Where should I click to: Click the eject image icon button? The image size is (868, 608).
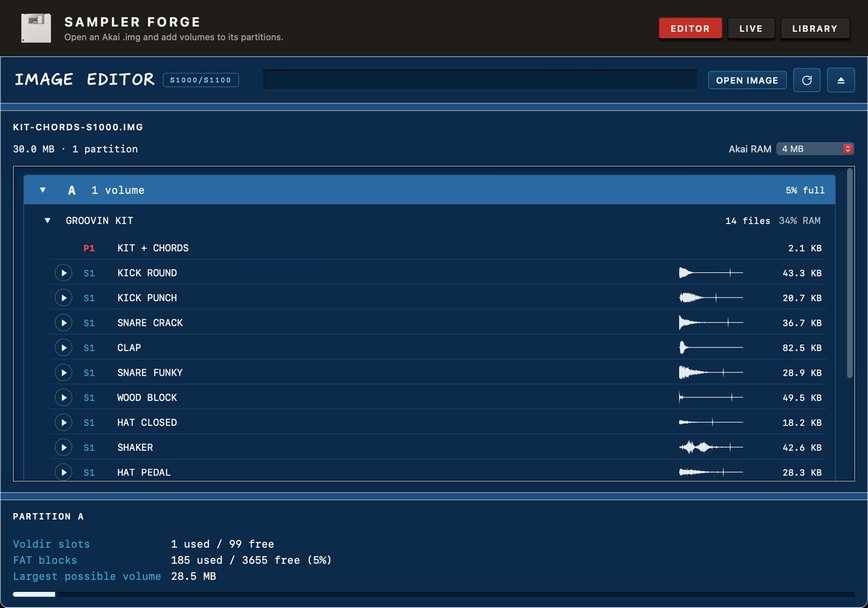tap(841, 80)
